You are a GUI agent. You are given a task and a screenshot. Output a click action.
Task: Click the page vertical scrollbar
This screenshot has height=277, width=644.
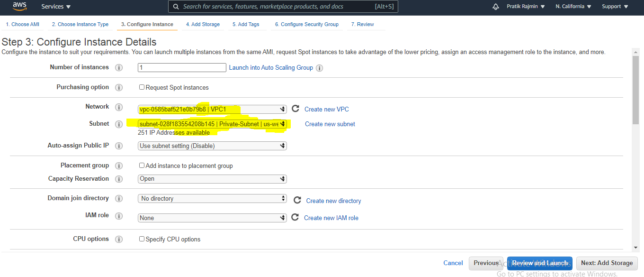point(635,89)
